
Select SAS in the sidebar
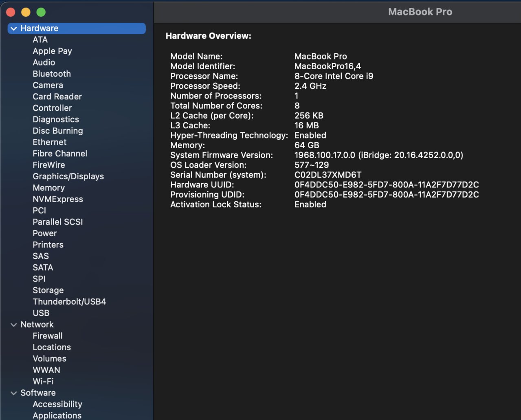click(41, 257)
